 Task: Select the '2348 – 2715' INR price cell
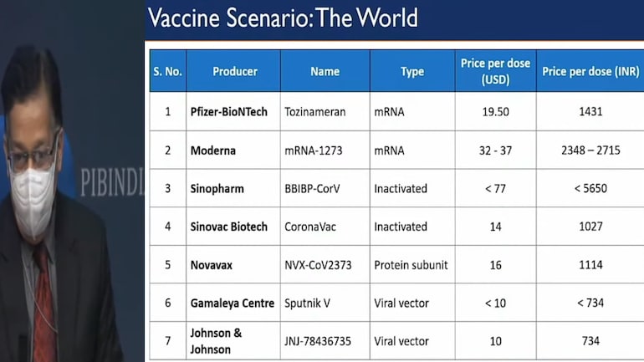(x=590, y=150)
